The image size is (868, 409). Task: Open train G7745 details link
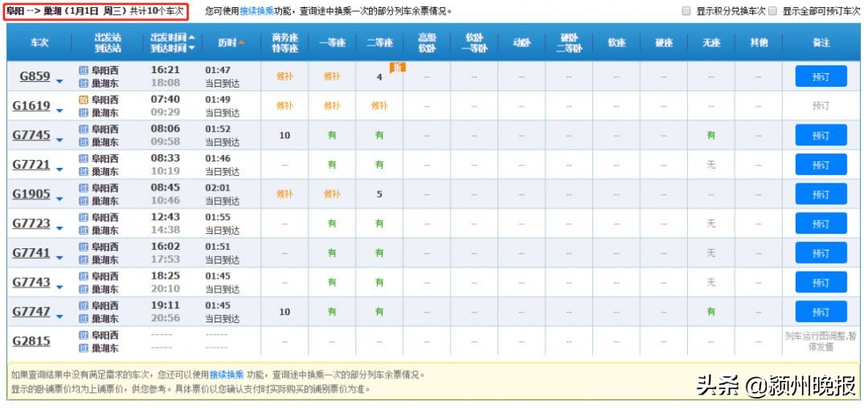[x=31, y=135]
